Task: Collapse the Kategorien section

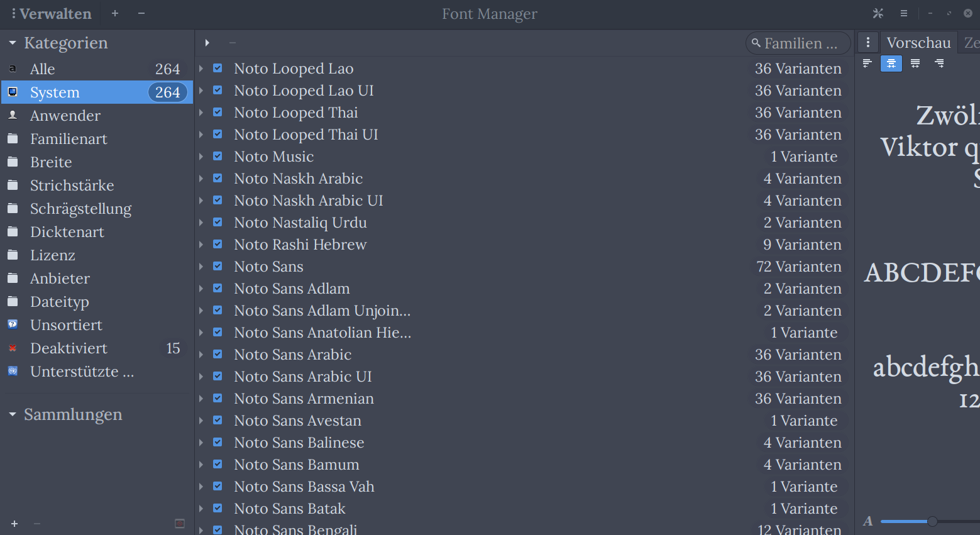Action: coord(13,42)
